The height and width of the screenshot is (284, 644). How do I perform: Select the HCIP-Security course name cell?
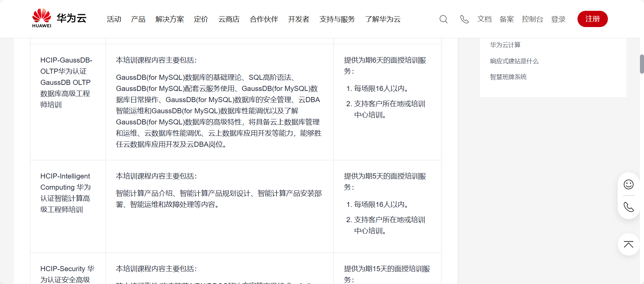pos(68,268)
